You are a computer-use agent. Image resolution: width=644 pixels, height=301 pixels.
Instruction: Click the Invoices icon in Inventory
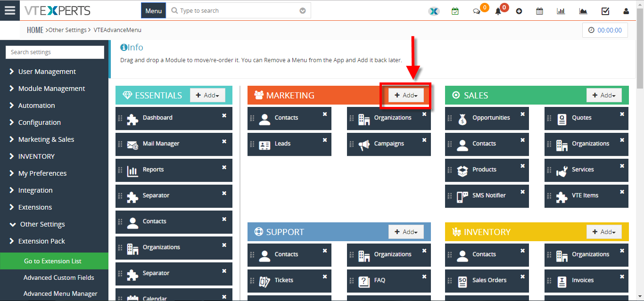tap(561, 281)
